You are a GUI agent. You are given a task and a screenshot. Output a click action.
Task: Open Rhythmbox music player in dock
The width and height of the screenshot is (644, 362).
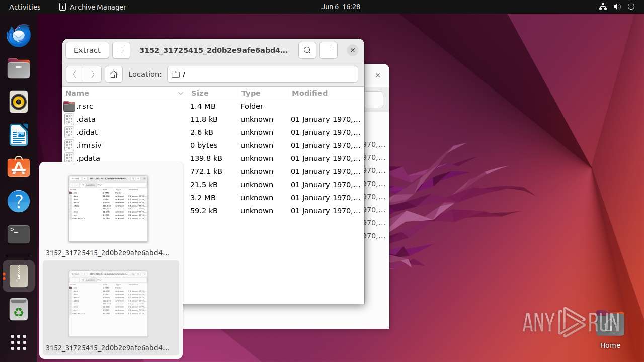click(x=19, y=102)
